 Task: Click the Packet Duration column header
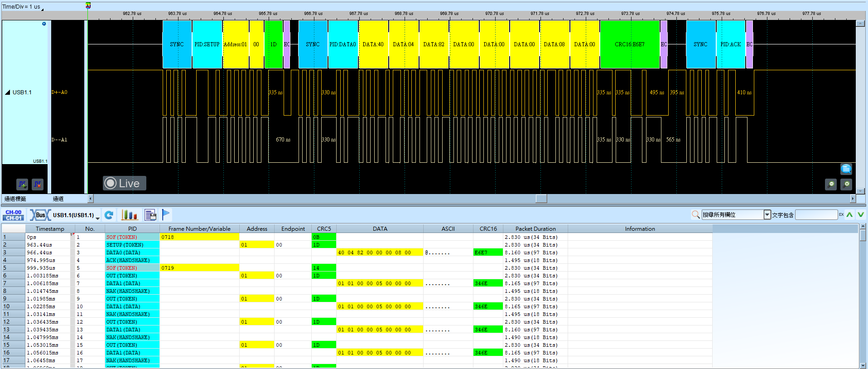(535, 229)
